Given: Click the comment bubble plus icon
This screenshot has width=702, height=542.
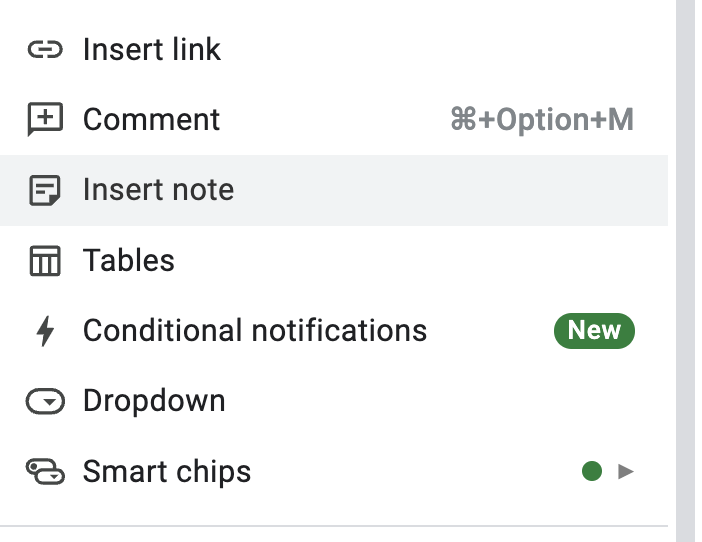Looking at the screenshot, I should (45, 120).
